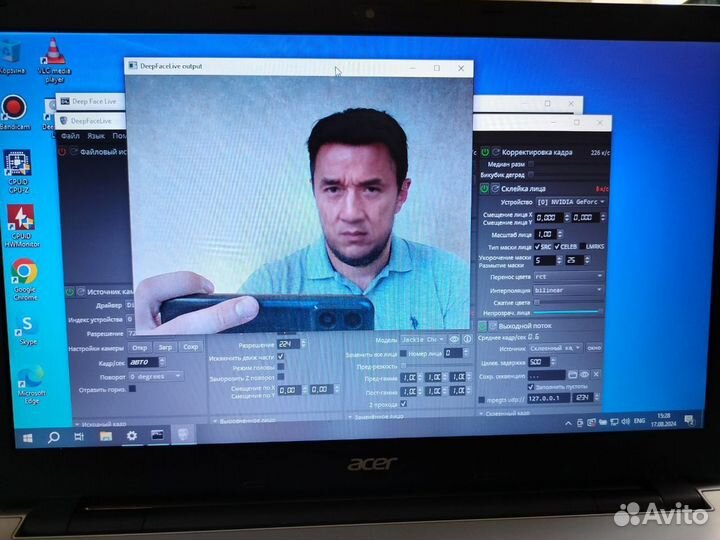Image resolution: width=720 pixels, height=540 pixels.
Task: Open Google Chrome desktop shortcut
Action: pos(24,280)
